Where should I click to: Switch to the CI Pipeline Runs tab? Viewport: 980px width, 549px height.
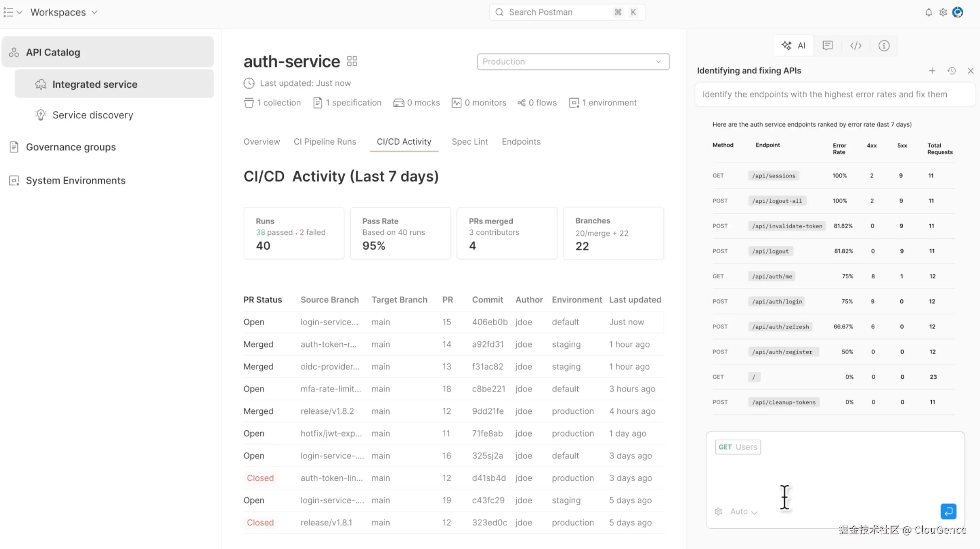point(325,142)
